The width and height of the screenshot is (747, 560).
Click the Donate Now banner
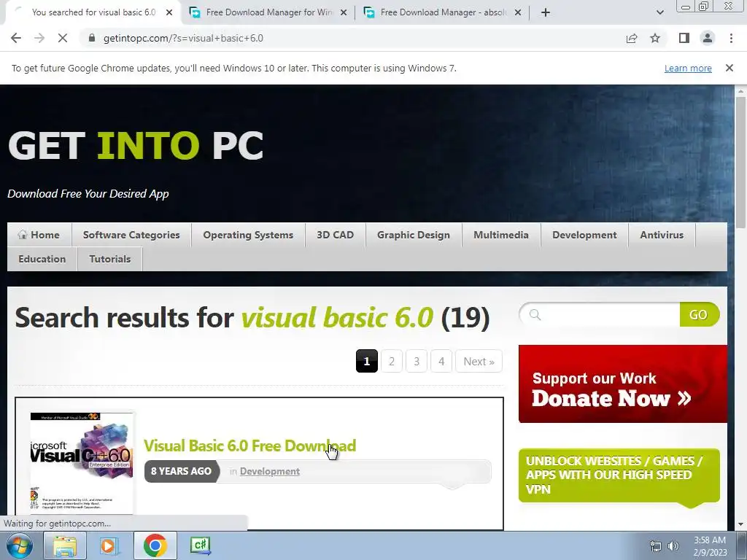623,384
